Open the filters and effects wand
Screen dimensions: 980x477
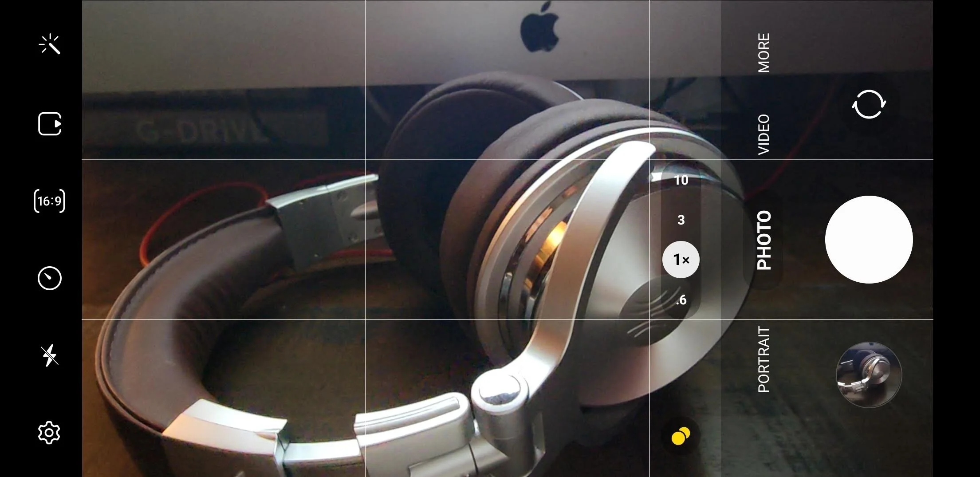(49, 44)
